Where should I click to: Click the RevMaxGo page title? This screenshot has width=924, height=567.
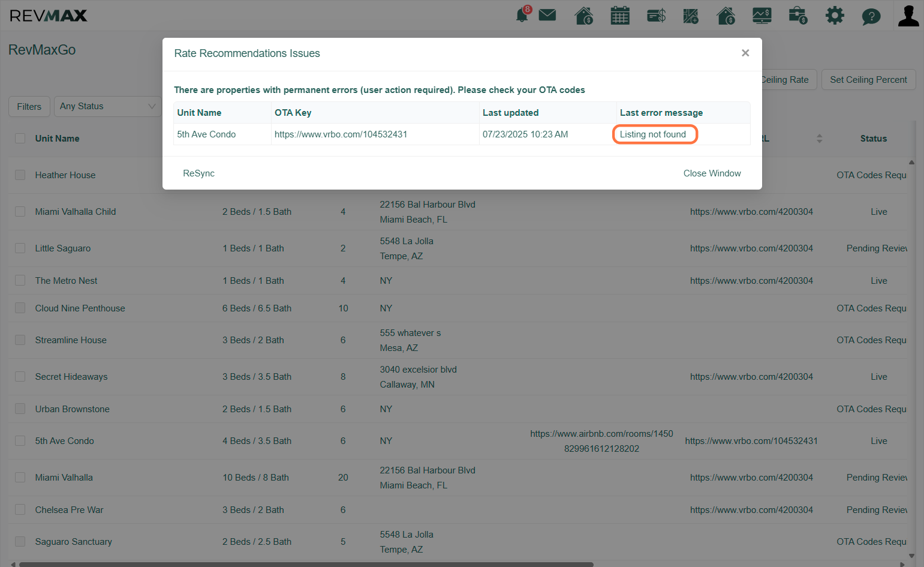tap(42, 50)
